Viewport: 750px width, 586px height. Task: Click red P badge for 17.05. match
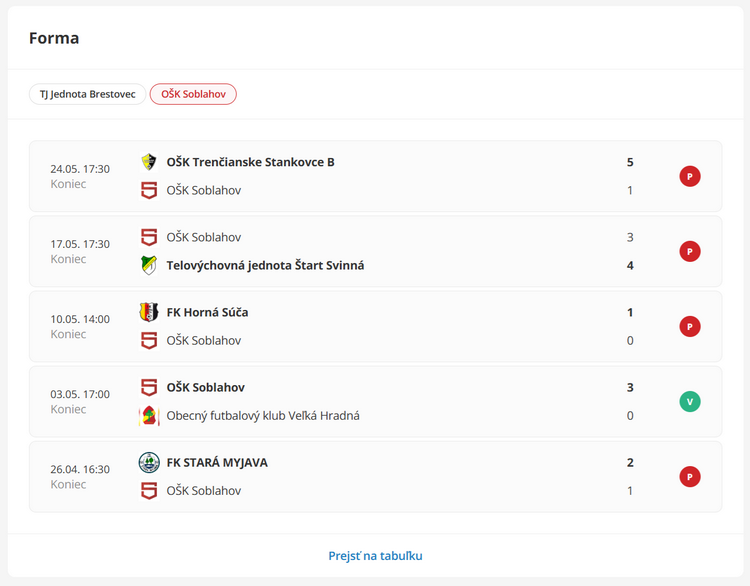pos(690,252)
